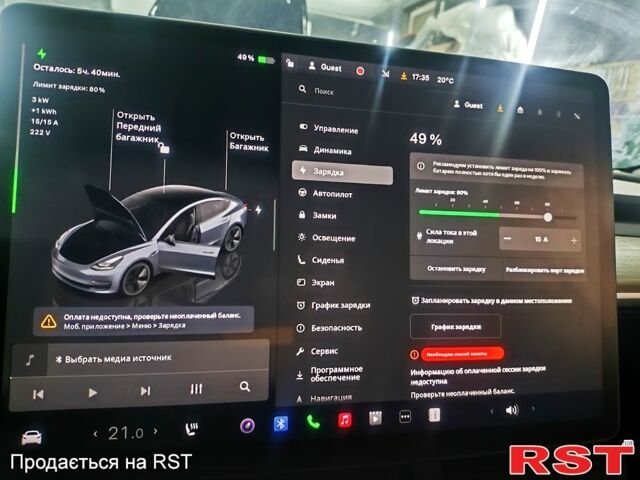Open the Сервис menu
This screenshot has height=480, width=640.
coord(317,351)
